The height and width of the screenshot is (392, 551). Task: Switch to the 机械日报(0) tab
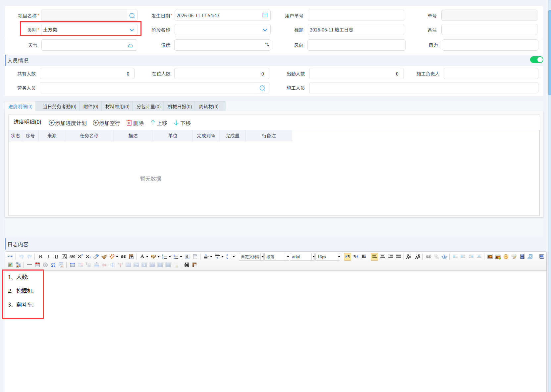tap(180, 107)
